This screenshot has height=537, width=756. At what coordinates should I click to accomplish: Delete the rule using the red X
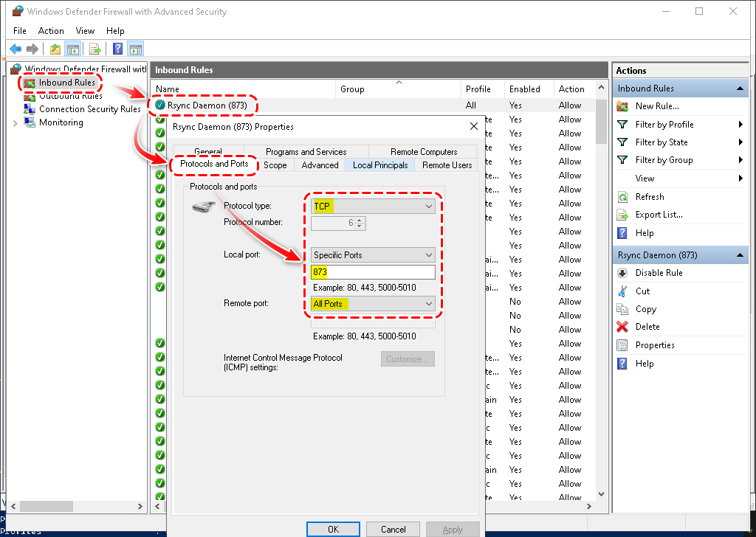(x=622, y=327)
